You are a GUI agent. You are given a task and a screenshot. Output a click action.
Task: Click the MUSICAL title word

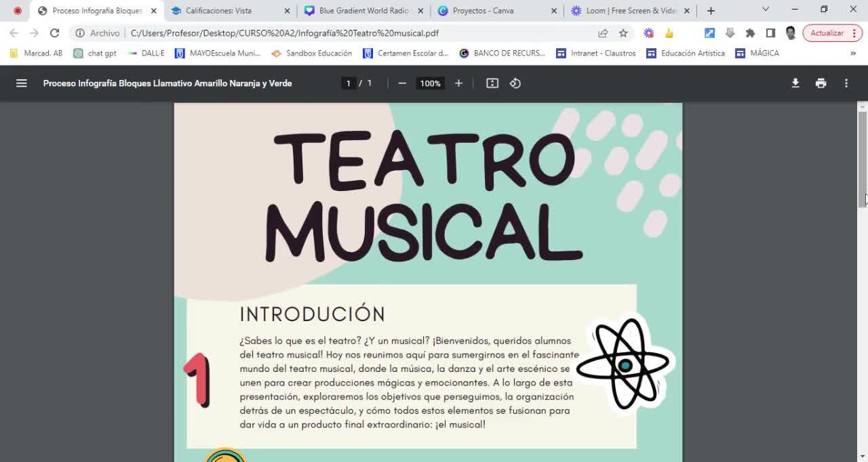(x=423, y=233)
